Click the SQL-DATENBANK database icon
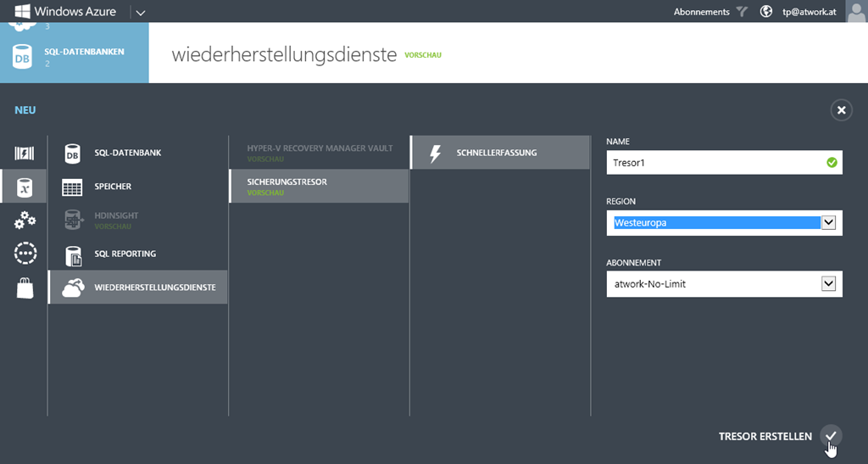Image resolution: width=868 pixels, height=464 pixels. point(73,154)
